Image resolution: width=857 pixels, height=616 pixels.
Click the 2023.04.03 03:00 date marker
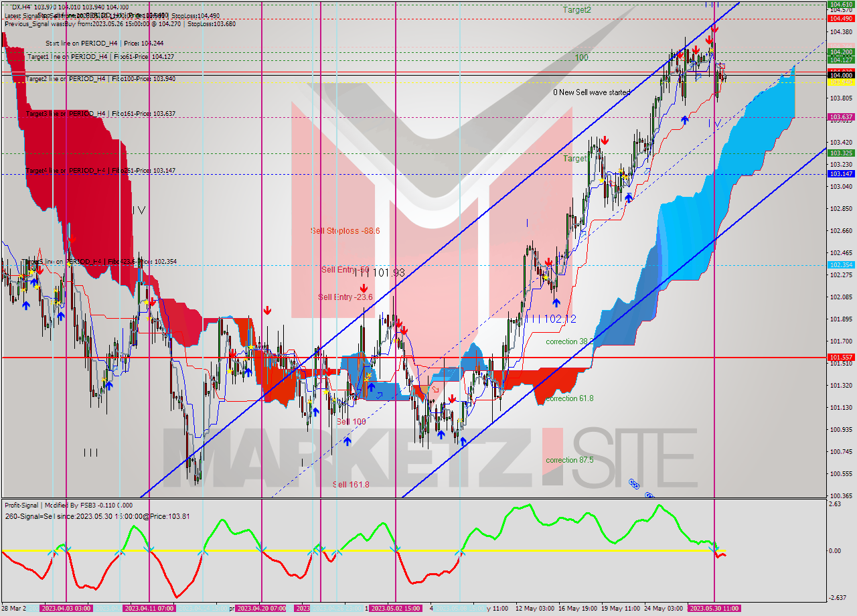pyautogui.click(x=66, y=609)
